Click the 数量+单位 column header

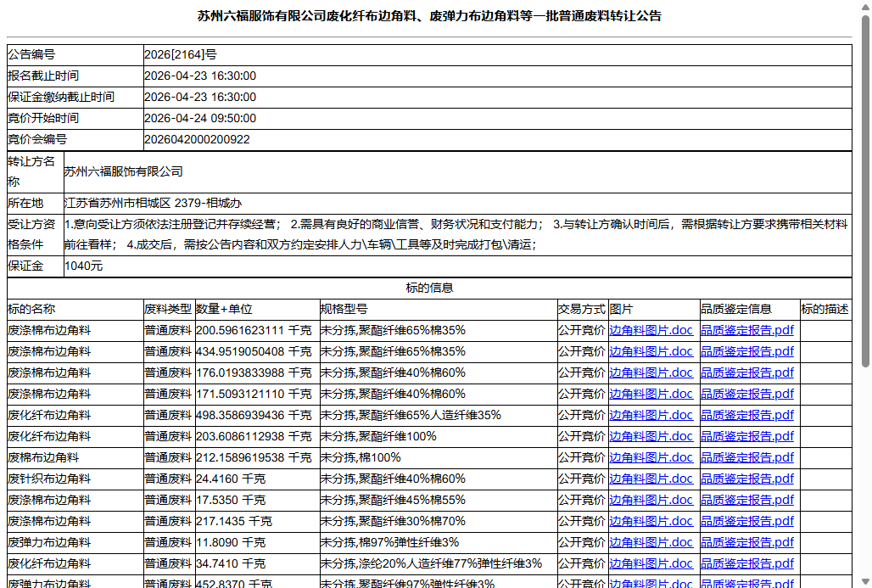pyautogui.click(x=224, y=310)
